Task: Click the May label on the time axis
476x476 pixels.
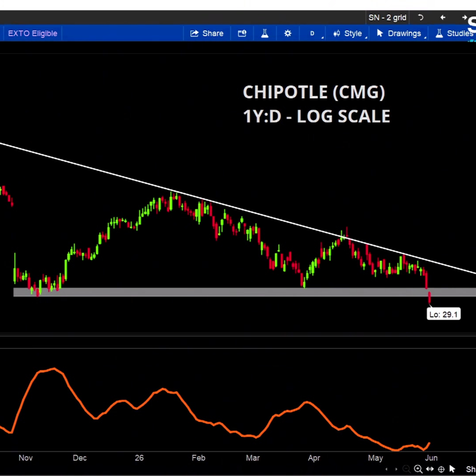Action: [375, 458]
